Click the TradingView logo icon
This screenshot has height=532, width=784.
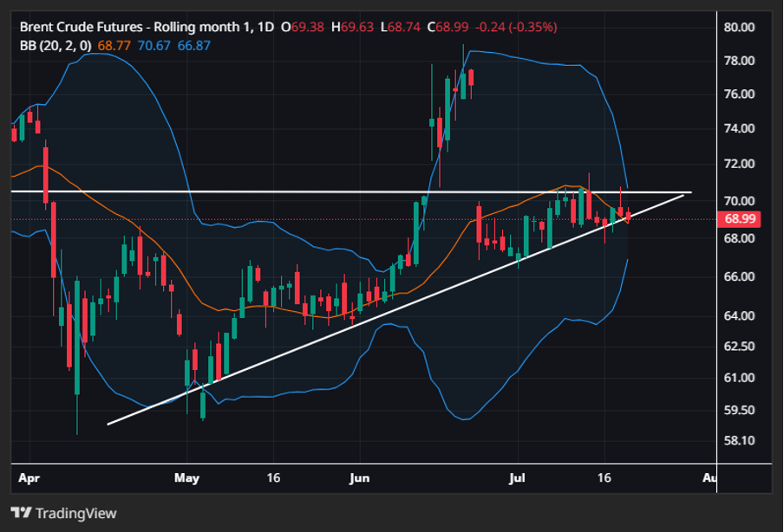(20, 513)
